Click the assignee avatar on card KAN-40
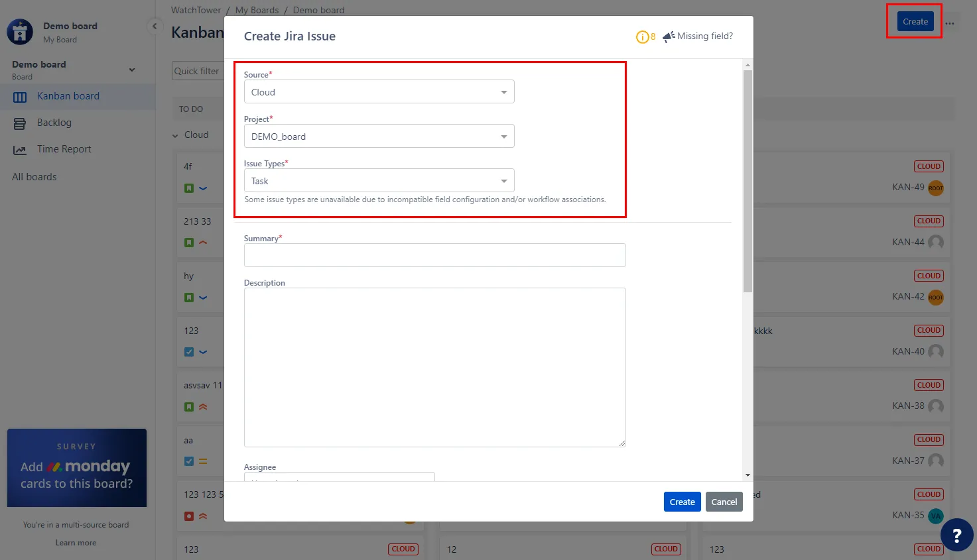This screenshot has width=977, height=560. pos(935,351)
